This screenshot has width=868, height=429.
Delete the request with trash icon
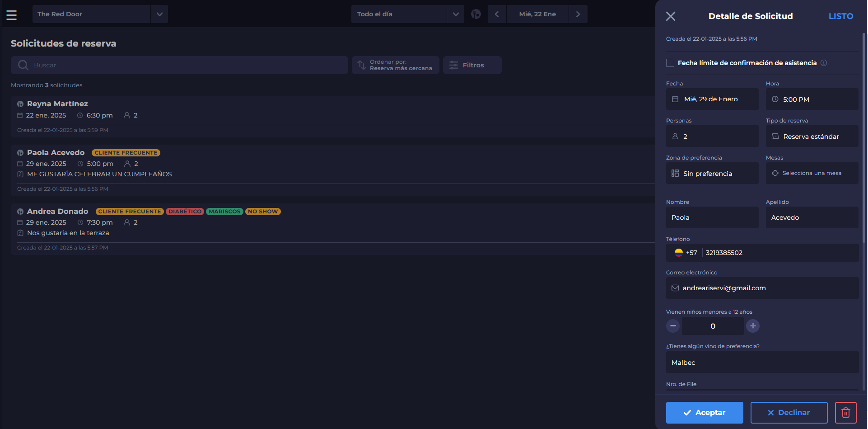point(846,413)
